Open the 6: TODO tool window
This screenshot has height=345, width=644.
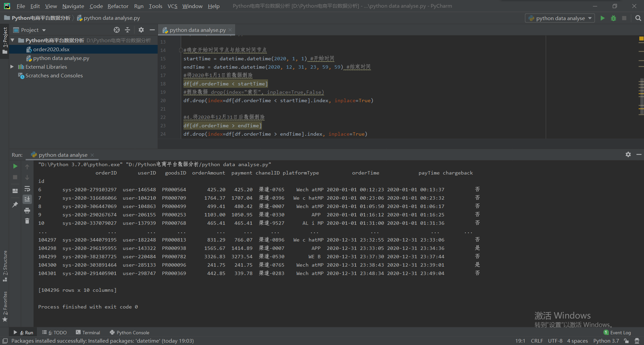point(54,332)
